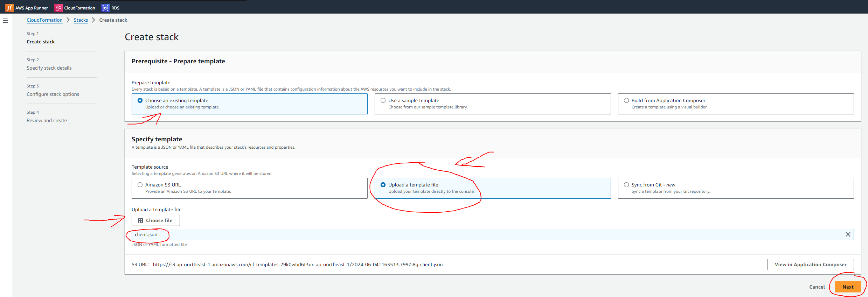Go to Stacks breadcrumb link
Image resolution: width=868 pixels, height=297 pixels.
pyautogui.click(x=81, y=20)
